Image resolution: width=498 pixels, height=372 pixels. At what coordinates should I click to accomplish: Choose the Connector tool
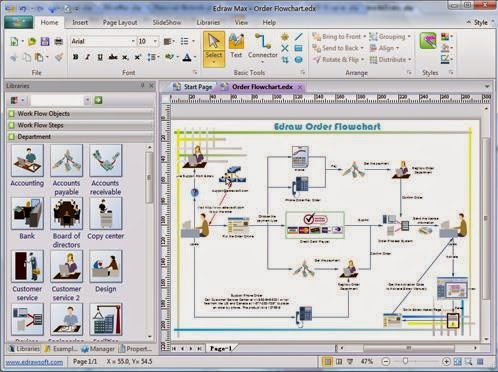click(263, 48)
